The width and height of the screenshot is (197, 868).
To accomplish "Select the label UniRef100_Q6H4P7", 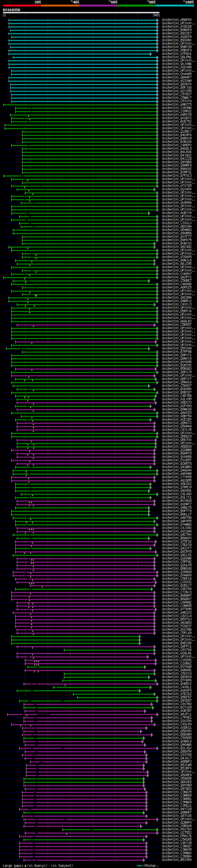I will [x=177, y=78].
